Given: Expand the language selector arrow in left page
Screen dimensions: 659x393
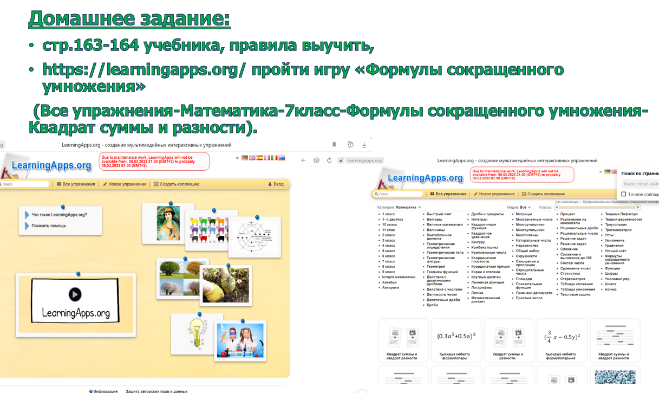Looking at the screenshot, I should (237, 158).
